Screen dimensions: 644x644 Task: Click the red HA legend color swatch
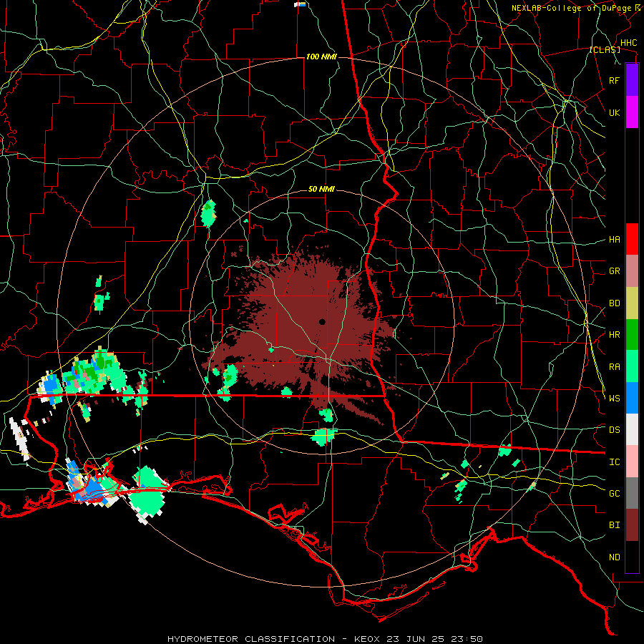(632, 239)
